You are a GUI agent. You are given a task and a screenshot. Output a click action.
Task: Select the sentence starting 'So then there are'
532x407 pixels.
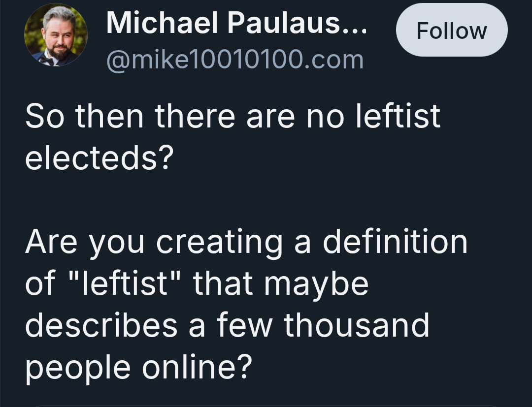click(233, 116)
